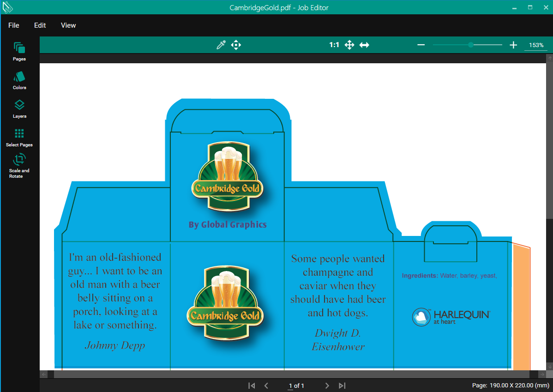Click the 153% zoom percentage field
The height and width of the screenshot is (392, 553).
tap(536, 45)
